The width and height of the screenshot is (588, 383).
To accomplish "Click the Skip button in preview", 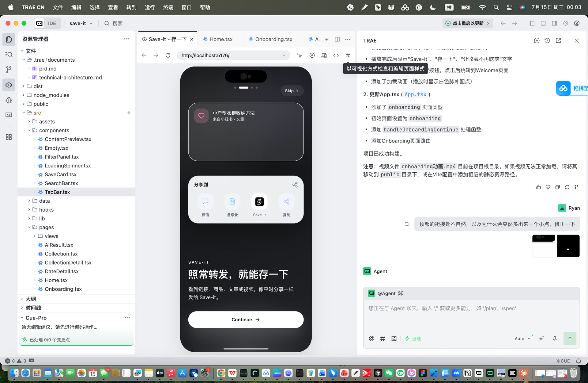I will 292,91.
